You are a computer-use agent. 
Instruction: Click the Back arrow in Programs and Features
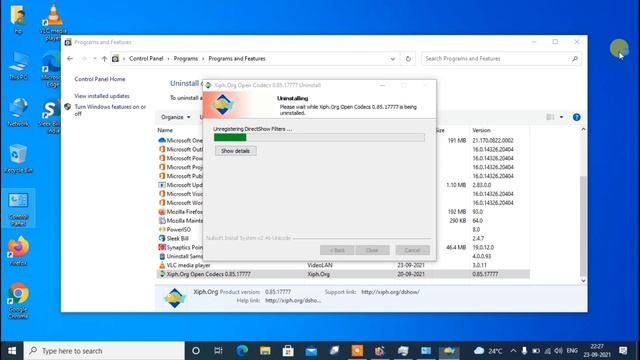70,59
